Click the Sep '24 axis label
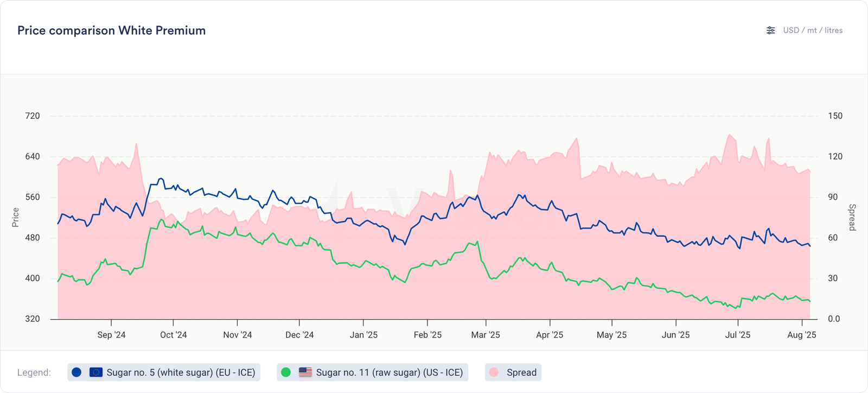868x393 pixels. point(111,335)
